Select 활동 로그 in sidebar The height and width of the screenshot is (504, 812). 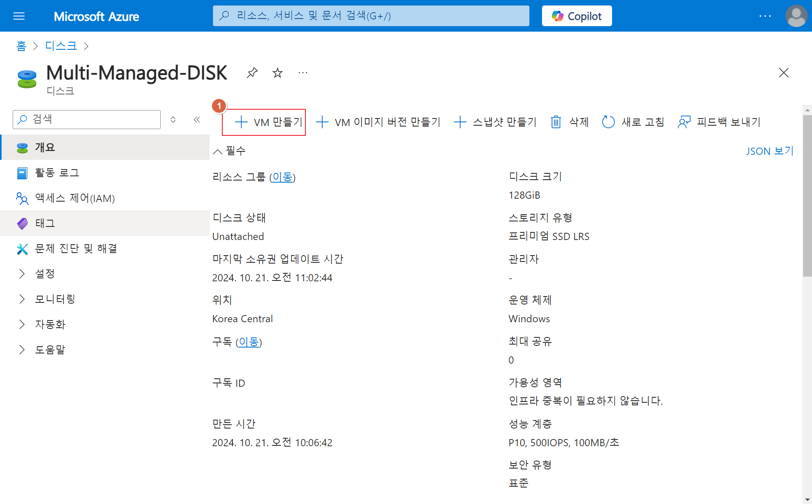[57, 173]
